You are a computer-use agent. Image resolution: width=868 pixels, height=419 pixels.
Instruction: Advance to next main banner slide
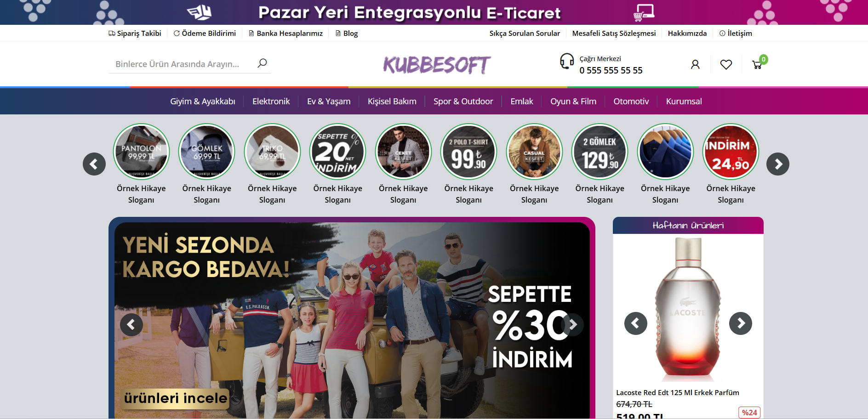pos(572,325)
